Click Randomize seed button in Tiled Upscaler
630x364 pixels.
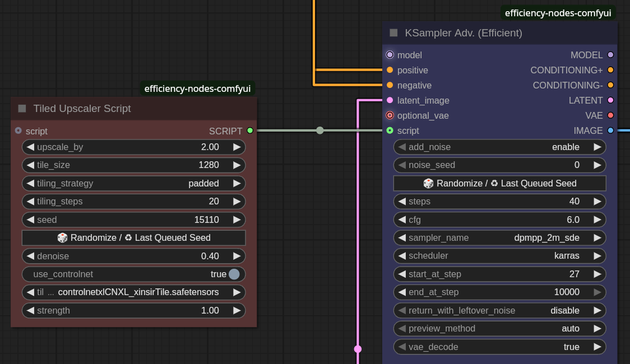pyautogui.click(x=134, y=237)
